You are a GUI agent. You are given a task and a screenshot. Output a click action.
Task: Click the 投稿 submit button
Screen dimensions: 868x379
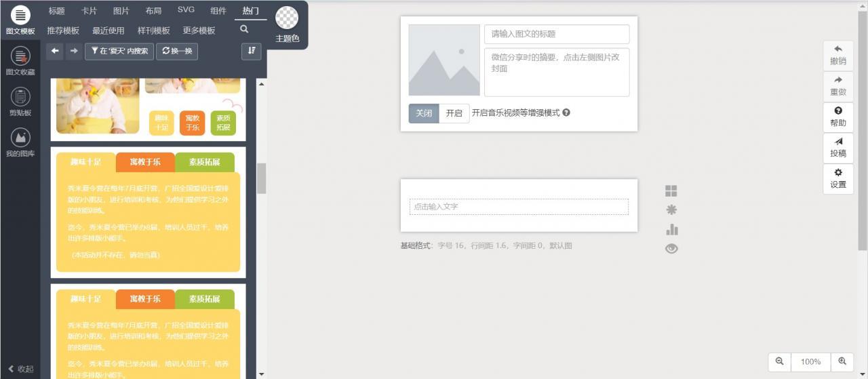coord(838,147)
